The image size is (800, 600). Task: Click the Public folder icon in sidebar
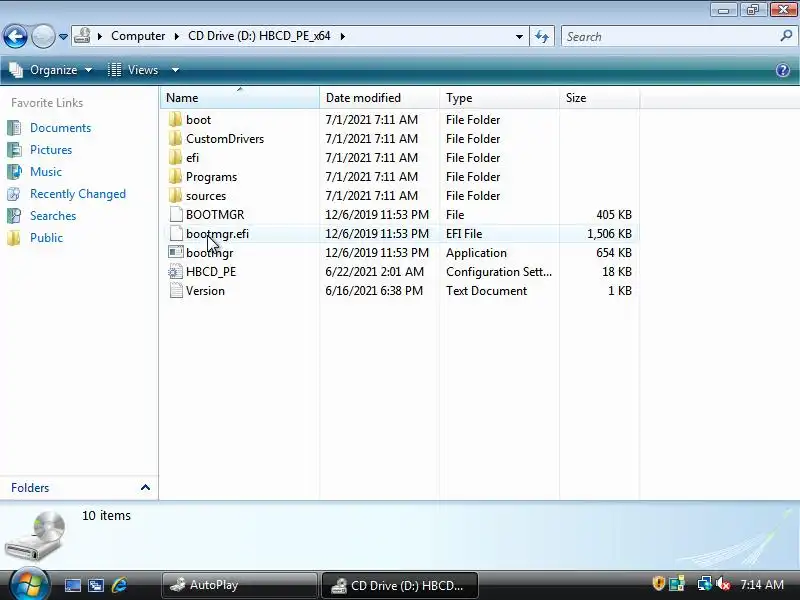click(x=14, y=237)
